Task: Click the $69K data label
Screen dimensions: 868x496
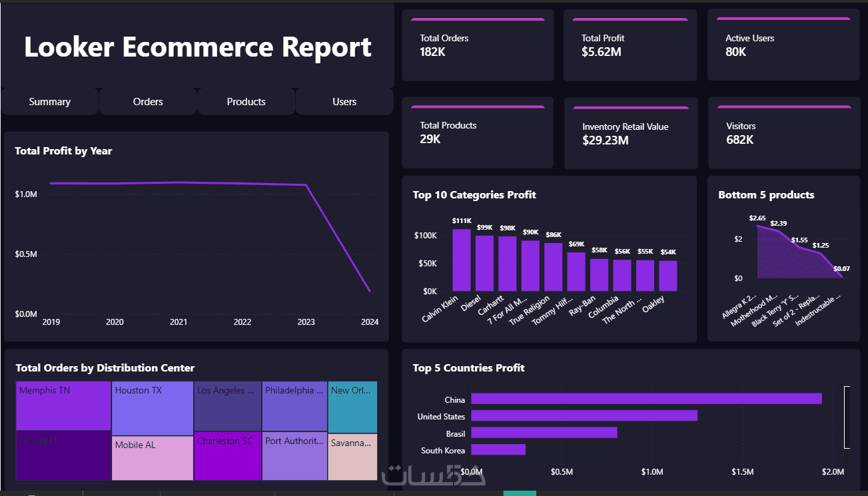Action: click(x=576, y=244)
